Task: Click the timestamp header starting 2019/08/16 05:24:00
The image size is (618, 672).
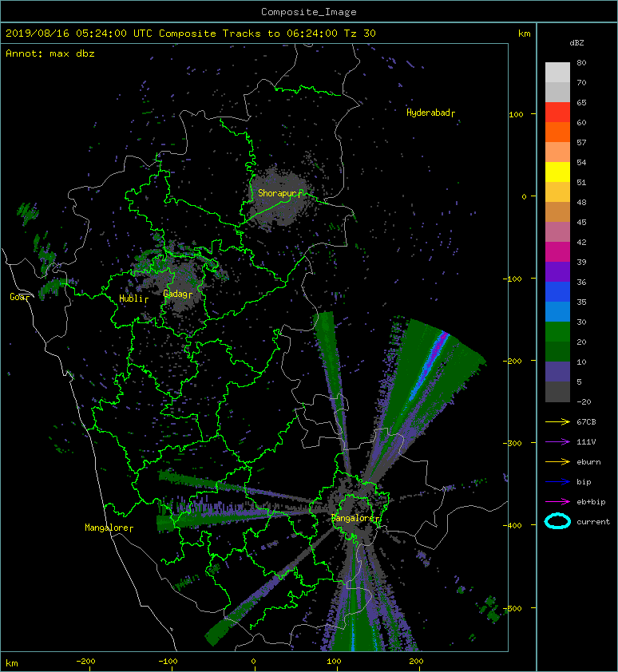Action: click(191, 34)
